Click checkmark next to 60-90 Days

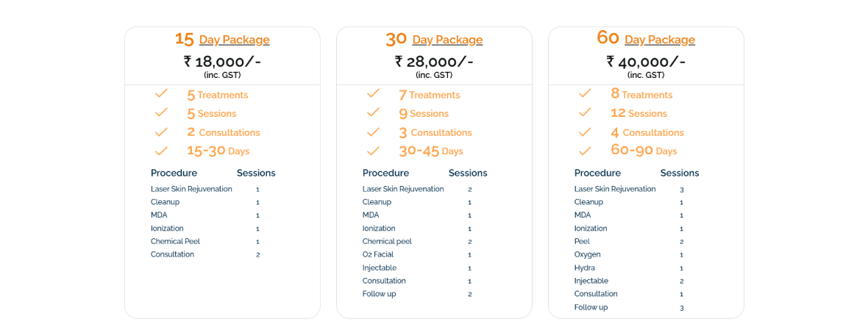[585, 151]
